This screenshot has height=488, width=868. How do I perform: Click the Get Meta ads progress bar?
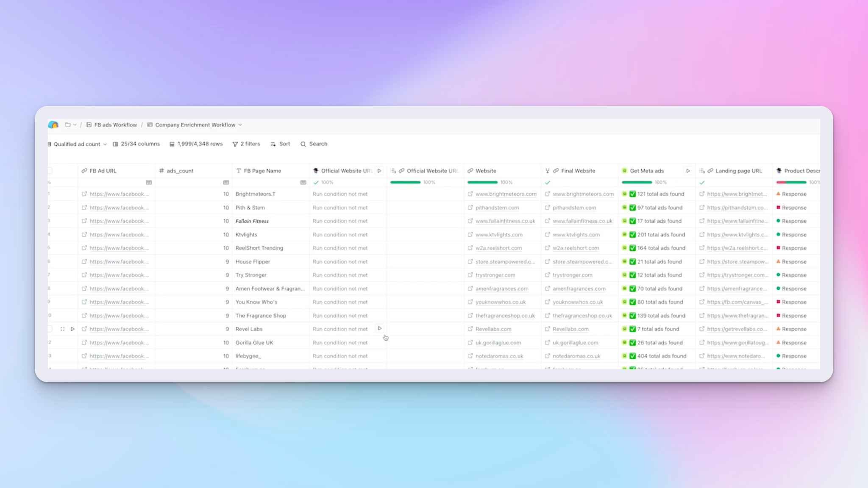[x=637, y=182]
